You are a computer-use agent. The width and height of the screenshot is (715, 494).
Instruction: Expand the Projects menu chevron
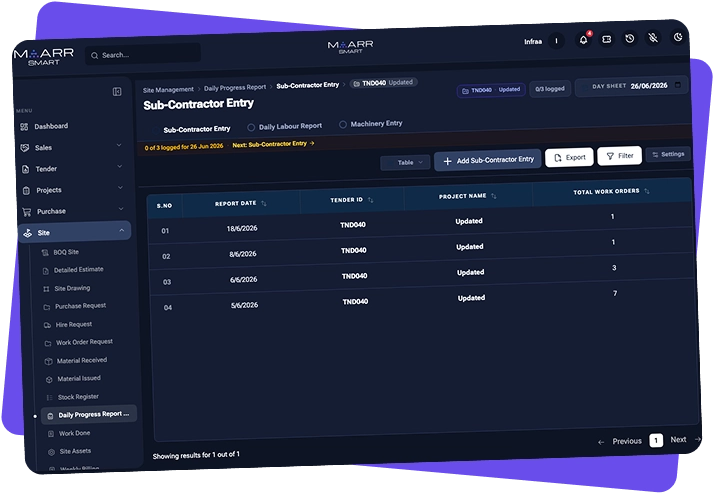pos(120,187)
